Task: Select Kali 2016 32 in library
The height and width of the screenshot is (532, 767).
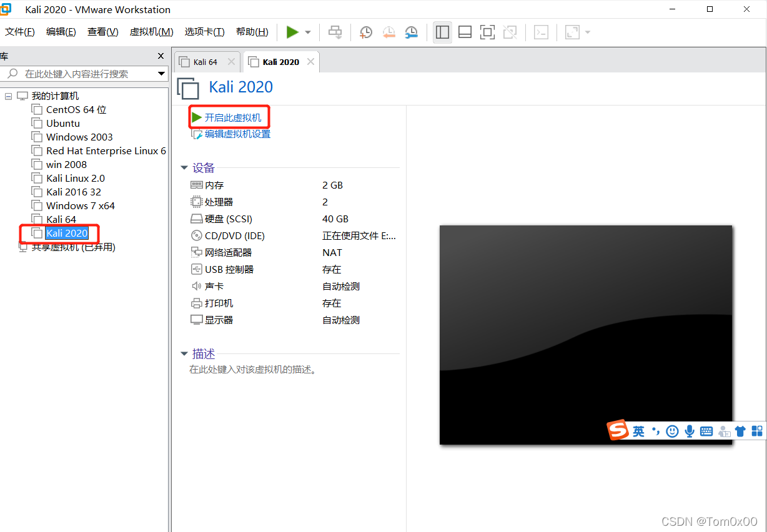Action: pyautogui.click(x=74, y=192)
